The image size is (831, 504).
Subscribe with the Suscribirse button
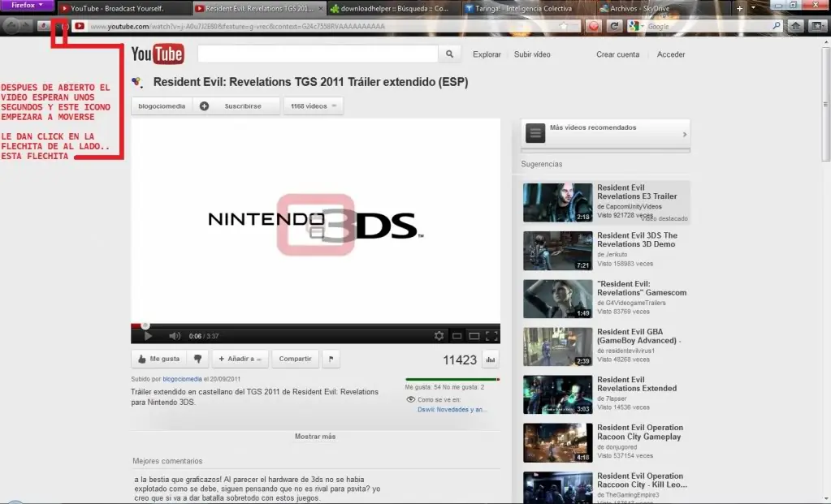tap(236, 106)
